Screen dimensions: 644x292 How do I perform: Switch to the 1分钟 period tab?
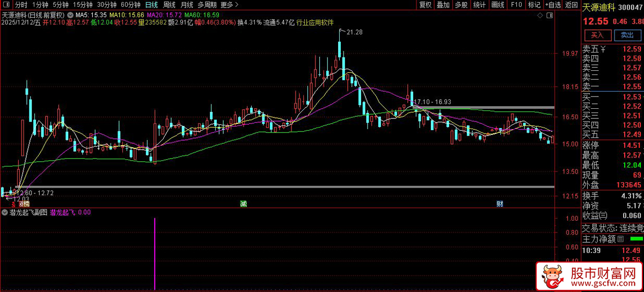(40, 5)
